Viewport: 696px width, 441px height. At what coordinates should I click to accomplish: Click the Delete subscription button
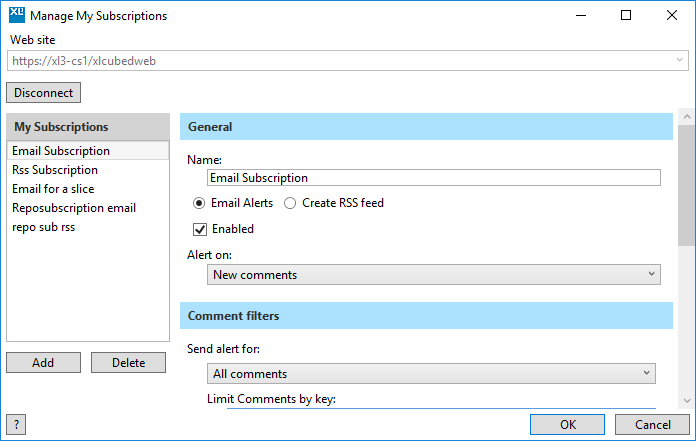coord(128,362)
